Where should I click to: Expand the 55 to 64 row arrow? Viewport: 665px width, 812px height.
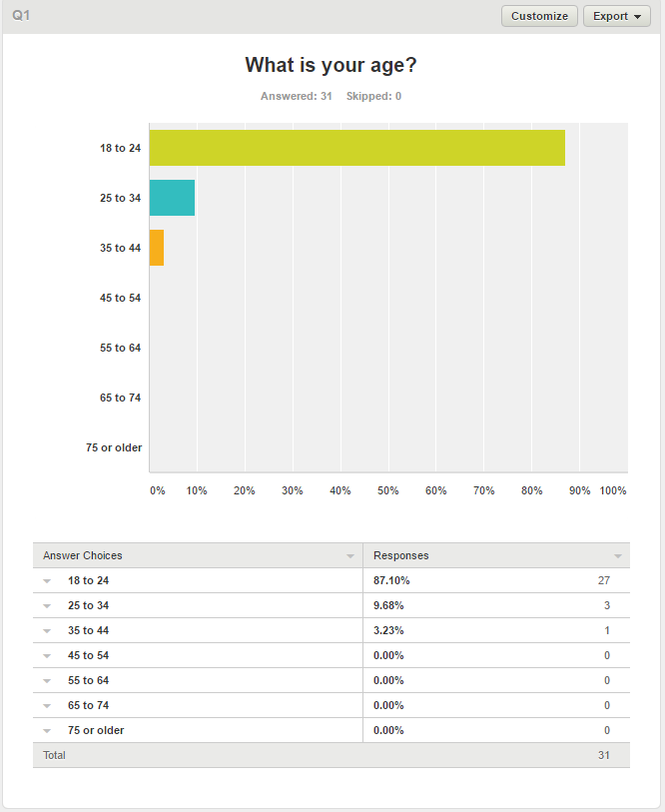click(47, 680)
